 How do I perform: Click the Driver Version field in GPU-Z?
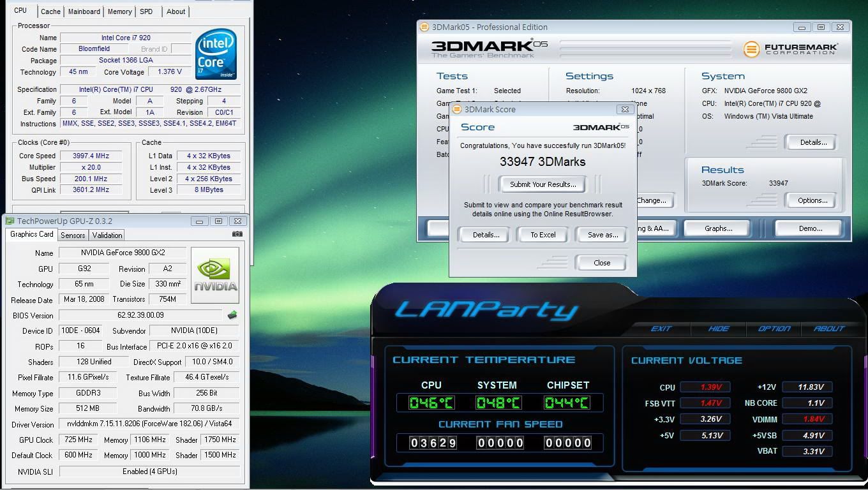tap(150, 424)
